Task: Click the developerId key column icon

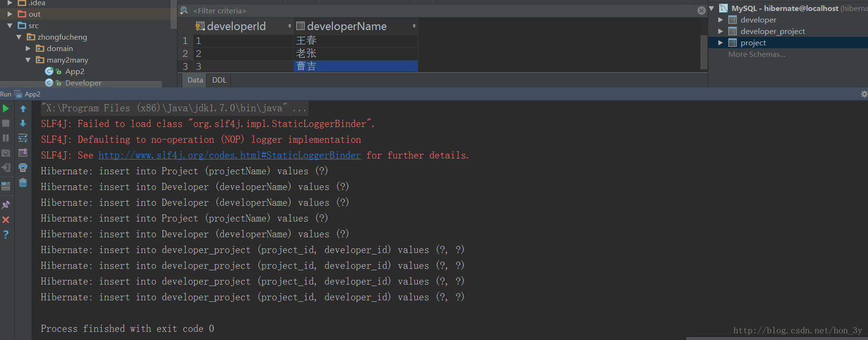Action: pyautogui.click(x=200, y=26)
